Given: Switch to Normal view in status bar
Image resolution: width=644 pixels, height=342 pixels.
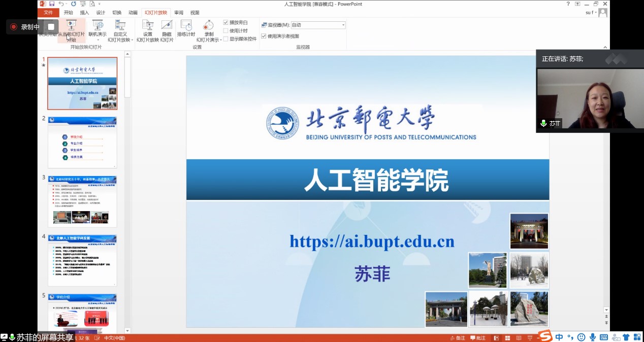Looking at the screenshot, I should (x=496, y=337).
